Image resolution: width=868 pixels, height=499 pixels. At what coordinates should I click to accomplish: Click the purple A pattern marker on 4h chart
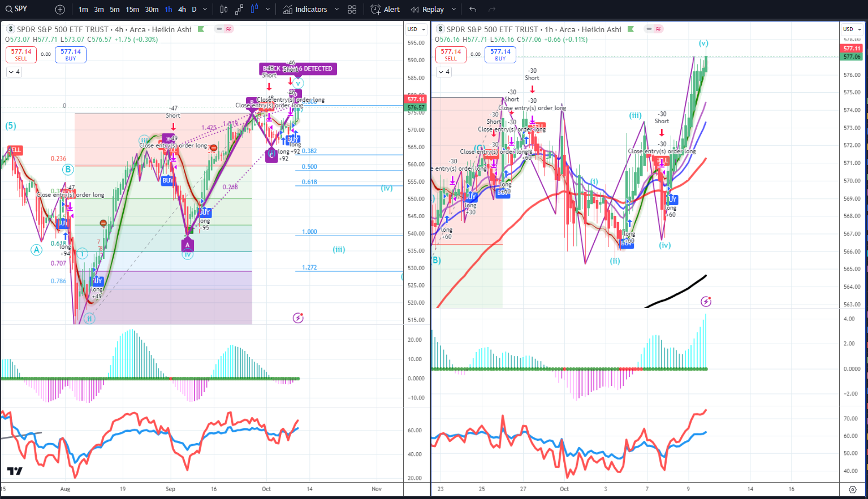point(188,245)
